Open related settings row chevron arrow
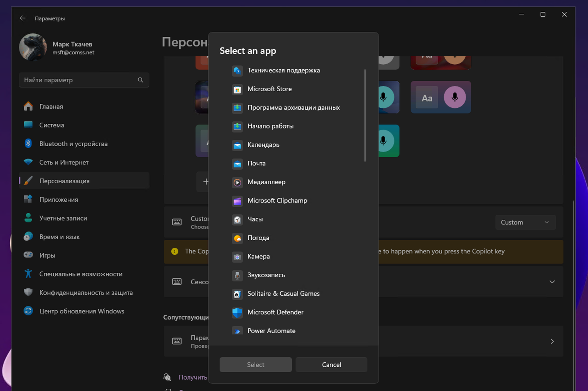 (552, 341)
